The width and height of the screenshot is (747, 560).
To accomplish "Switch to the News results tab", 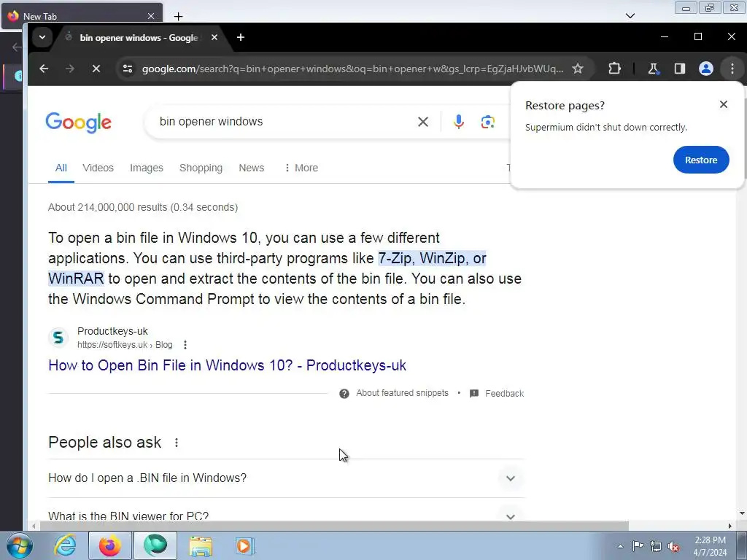I will click(x=252, y=168).
